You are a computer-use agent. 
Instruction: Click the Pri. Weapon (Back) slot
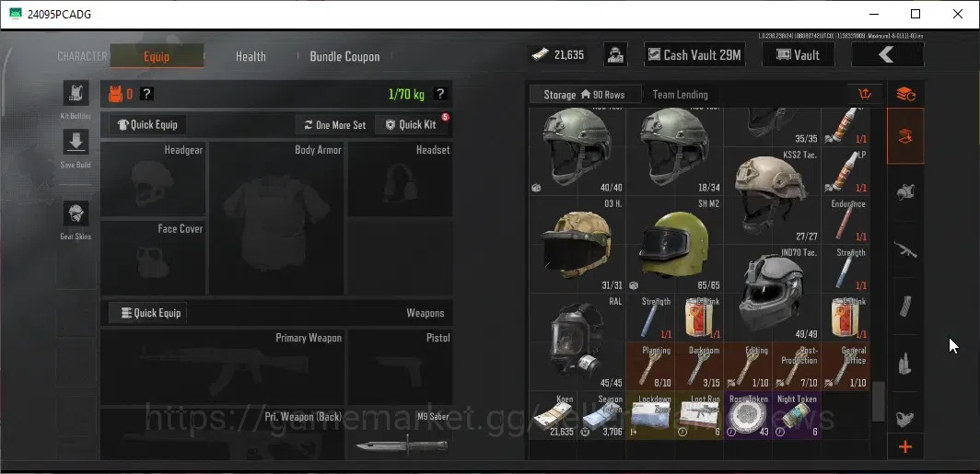[x=223, y=434]
